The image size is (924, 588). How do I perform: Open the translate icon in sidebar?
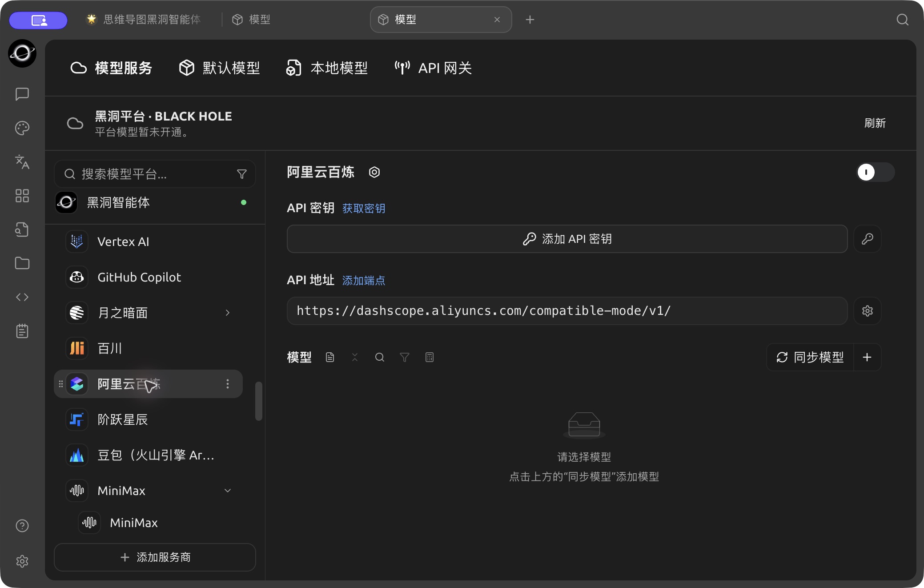tap(22, 162)
